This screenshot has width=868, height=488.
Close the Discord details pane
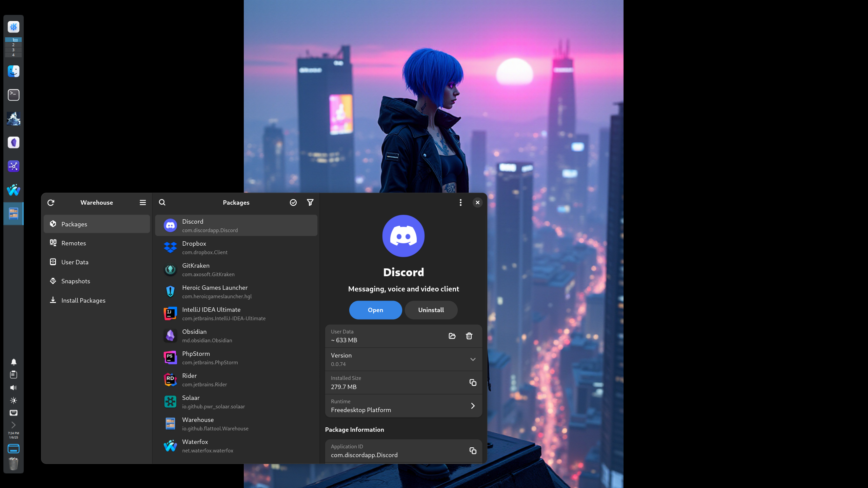coord(477,202)
